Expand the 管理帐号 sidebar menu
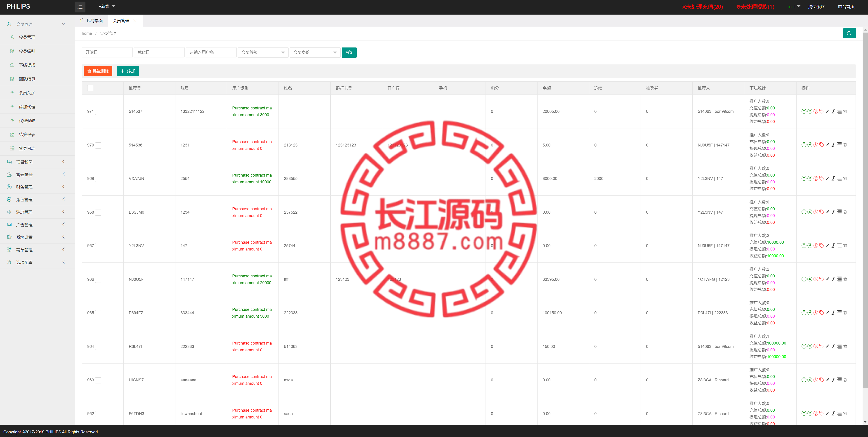Image resolution: width=868 pixels, height=437 pixels. (37, 175)
